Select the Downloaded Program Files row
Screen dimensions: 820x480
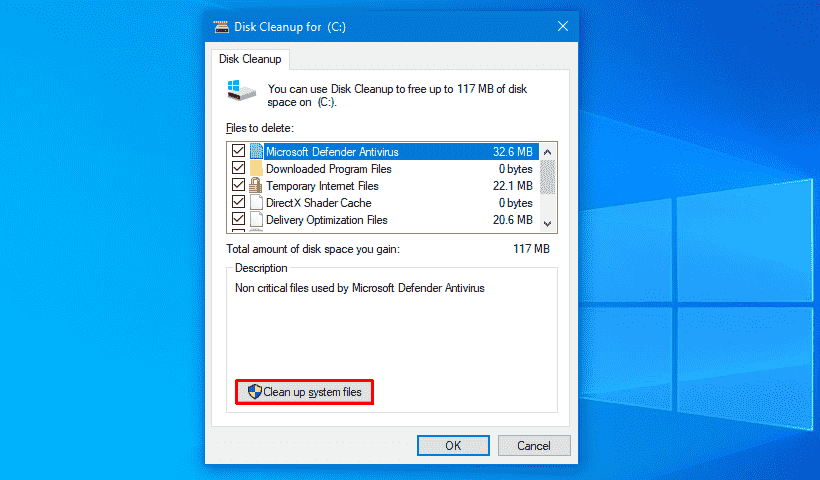pyautogui.click(x=384, y=169)
